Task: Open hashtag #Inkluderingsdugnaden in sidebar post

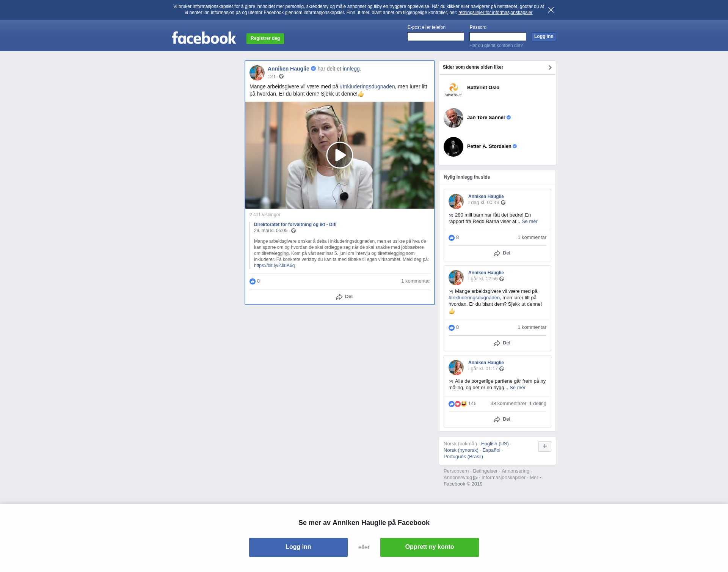Action: click(474, 298)
